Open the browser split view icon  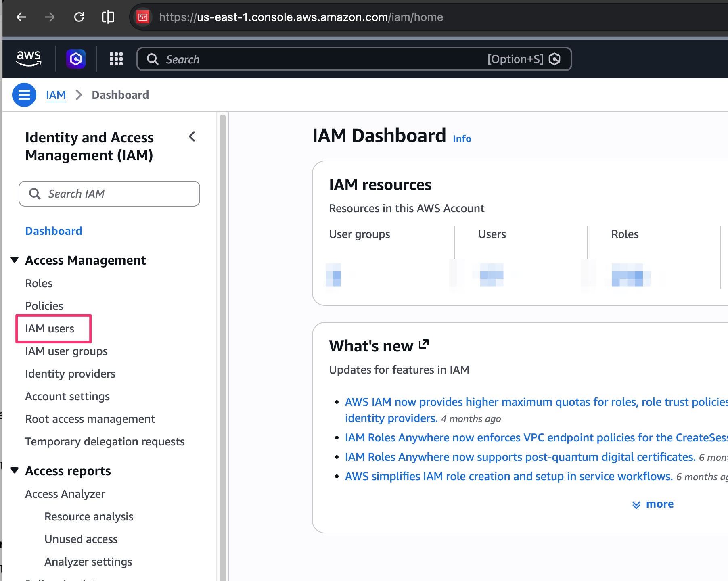108,17
